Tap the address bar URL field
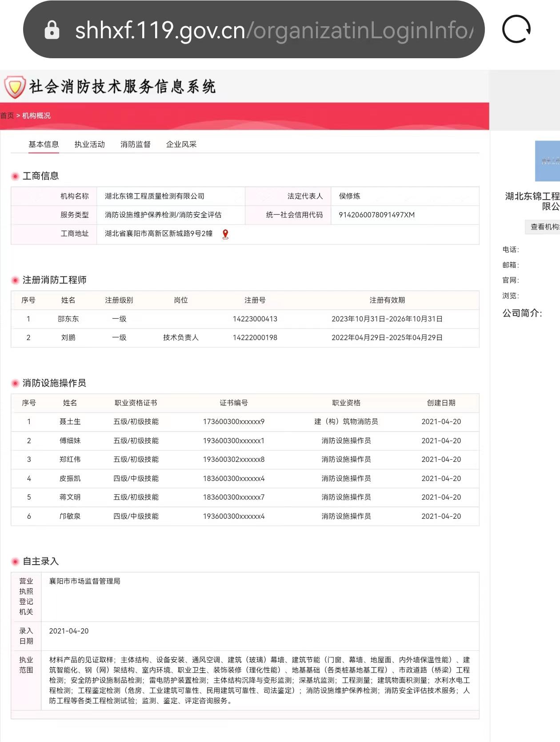Viewport: 560px width, 742px height. [x=273, y=30]
